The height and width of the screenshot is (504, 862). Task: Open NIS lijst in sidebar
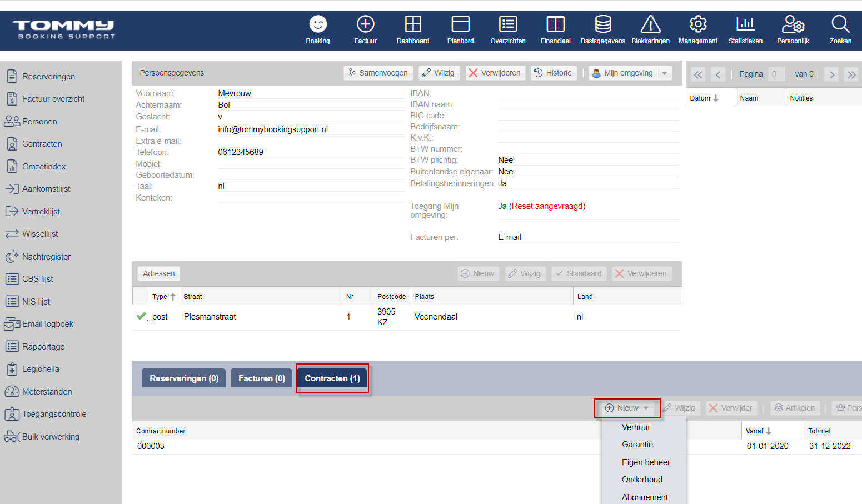(36, 302)
